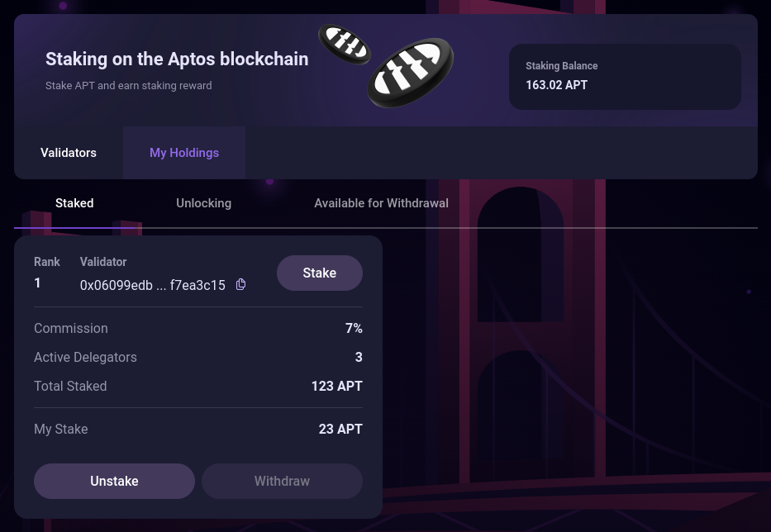This screenshot has height=532, width=771.
Task: Switch to the Validators tab
Action: click(x=69, y=153)
